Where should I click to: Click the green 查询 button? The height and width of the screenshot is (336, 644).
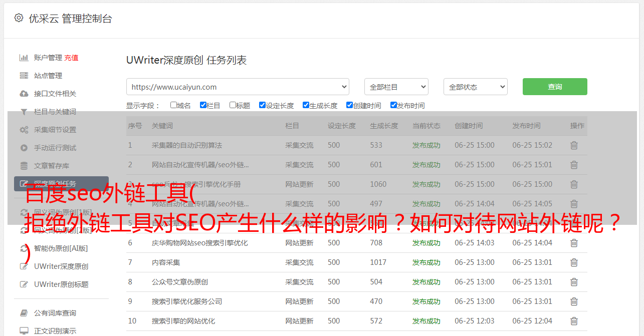[x=555, y=87]
